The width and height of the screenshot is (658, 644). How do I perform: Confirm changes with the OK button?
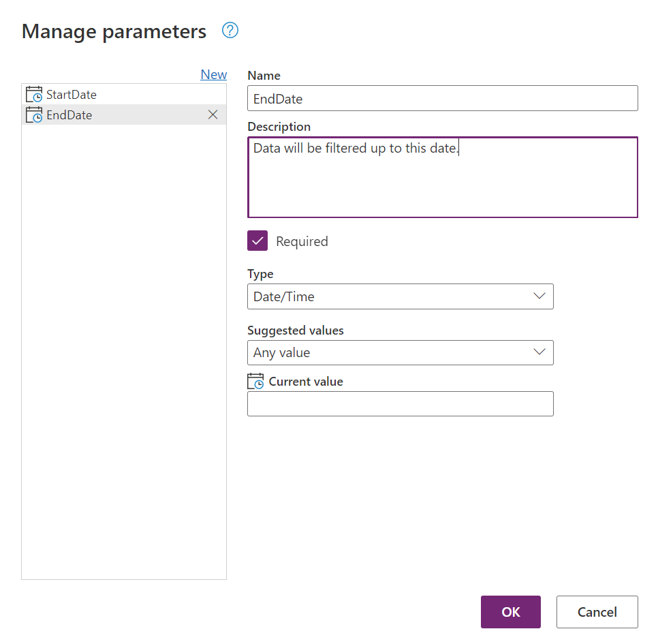click(x=511, y=612)
